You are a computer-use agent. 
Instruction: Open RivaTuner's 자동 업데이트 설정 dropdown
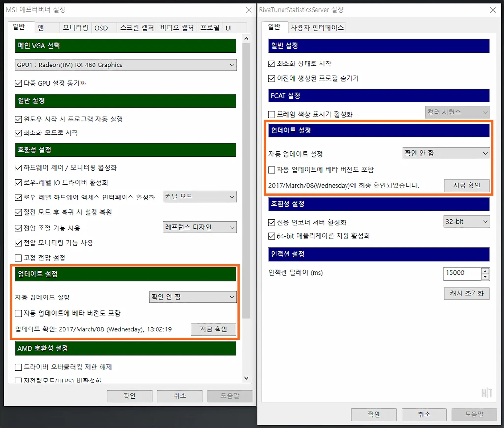coord(445,153)
